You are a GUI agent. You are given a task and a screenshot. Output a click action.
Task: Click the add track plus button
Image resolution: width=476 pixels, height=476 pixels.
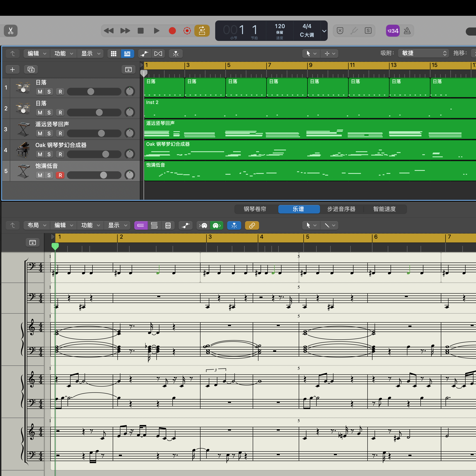13,69
